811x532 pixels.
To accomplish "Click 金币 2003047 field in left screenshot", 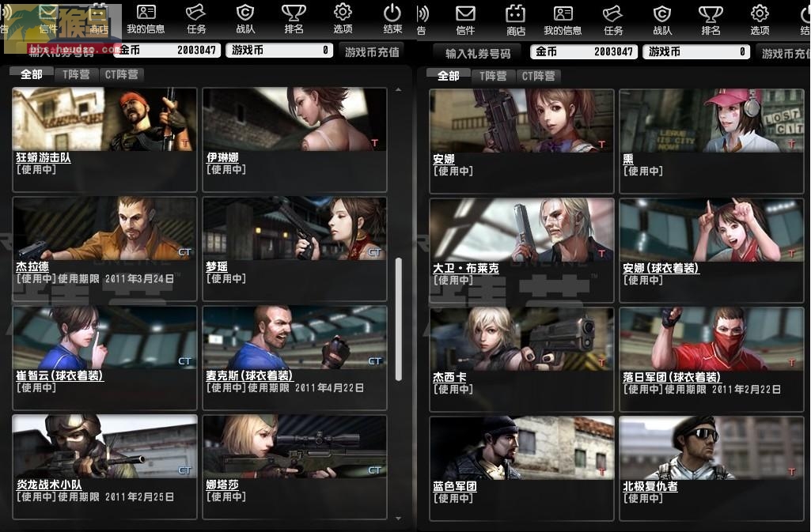I will 168,50.
